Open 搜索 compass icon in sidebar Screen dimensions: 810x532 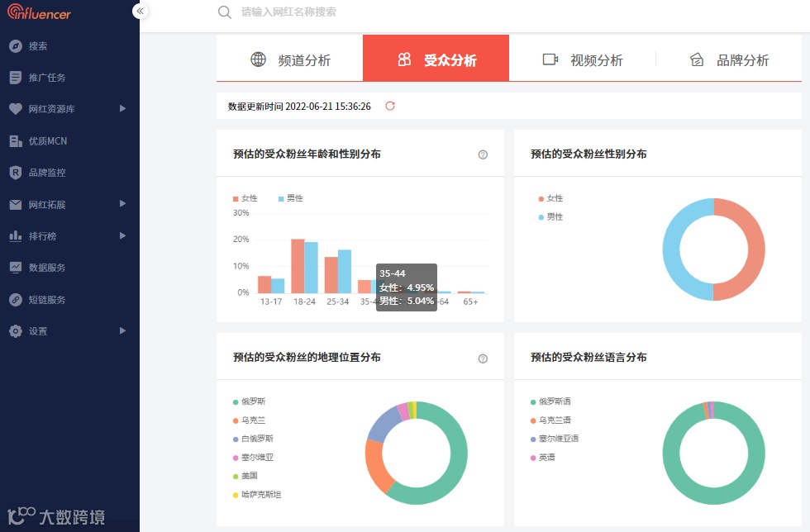click(x=16, y=46)
